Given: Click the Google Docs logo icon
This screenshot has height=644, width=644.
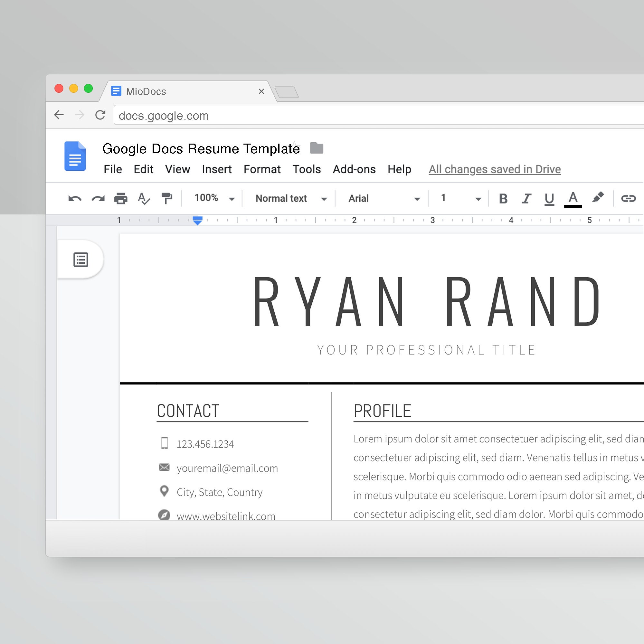Looking at the screenshot, I should tap(75, 156).
